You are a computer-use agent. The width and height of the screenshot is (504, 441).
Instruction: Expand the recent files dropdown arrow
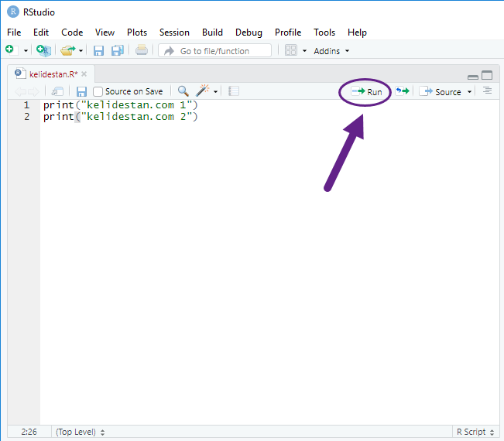click(x=81, y=51)
